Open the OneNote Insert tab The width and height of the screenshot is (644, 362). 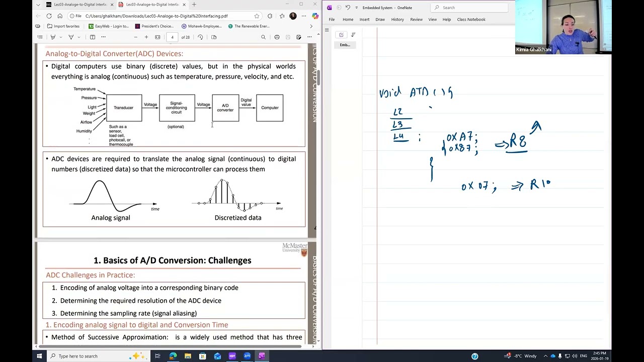(x=364, y=20)
